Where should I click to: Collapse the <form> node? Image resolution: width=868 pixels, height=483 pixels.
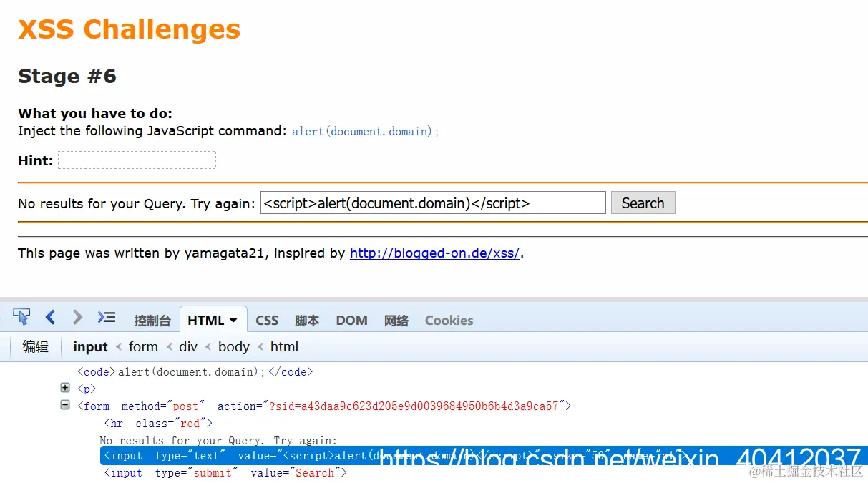point(65,405)
